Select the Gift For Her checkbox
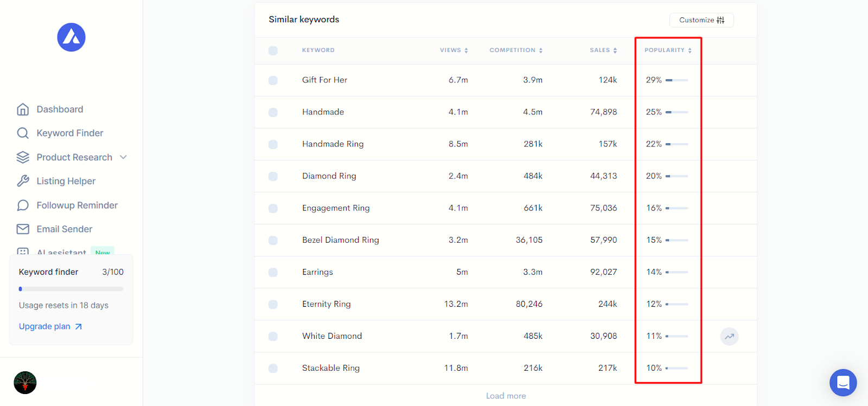 pos(273,80)
